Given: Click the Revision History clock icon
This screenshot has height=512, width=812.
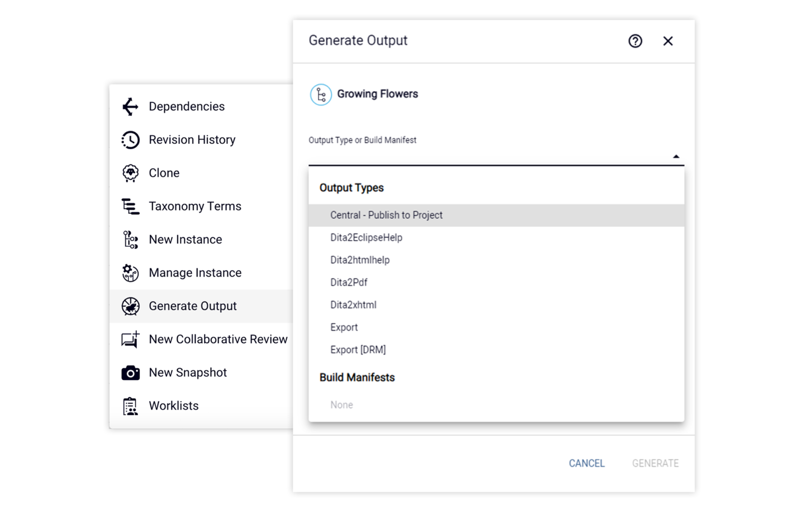Looking at the screenshot, I should click(130, 140).
